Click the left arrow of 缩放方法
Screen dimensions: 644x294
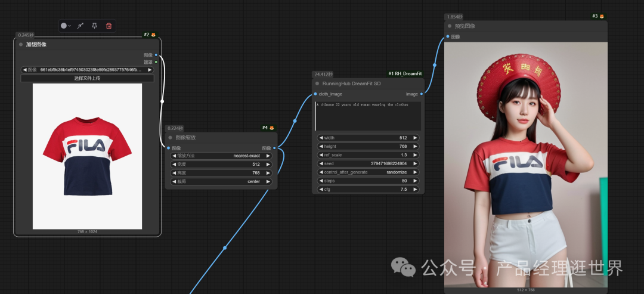[x=174, y=156]
